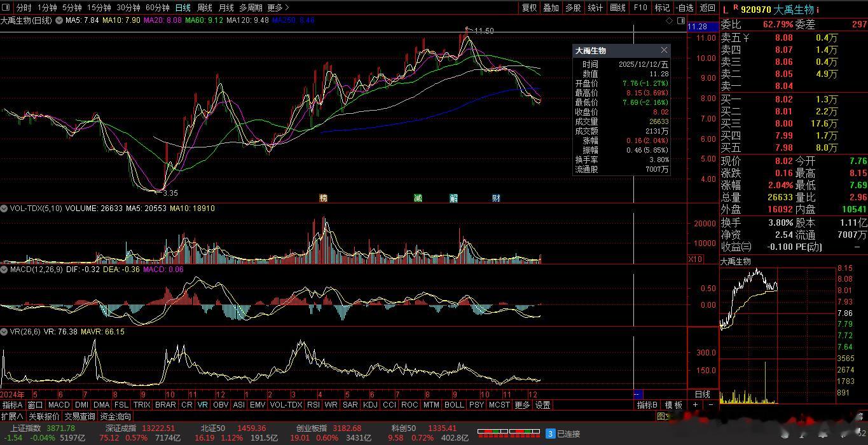
Task: Select the OBV indicator tab
Action: click(221, 405)
